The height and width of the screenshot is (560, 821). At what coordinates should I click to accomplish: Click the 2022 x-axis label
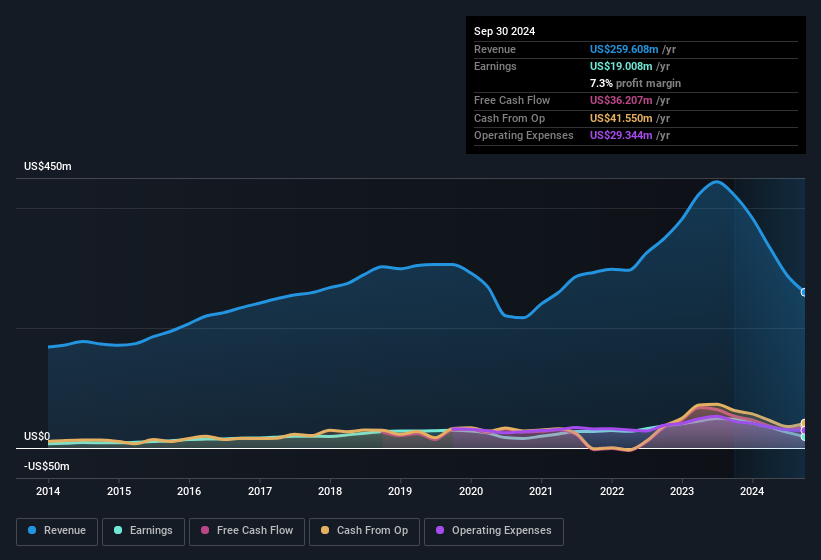tap(612, 491)
